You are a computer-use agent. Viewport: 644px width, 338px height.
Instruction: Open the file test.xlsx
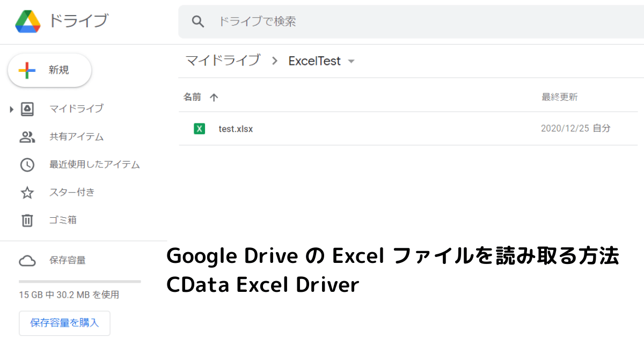tap(236, 129)
